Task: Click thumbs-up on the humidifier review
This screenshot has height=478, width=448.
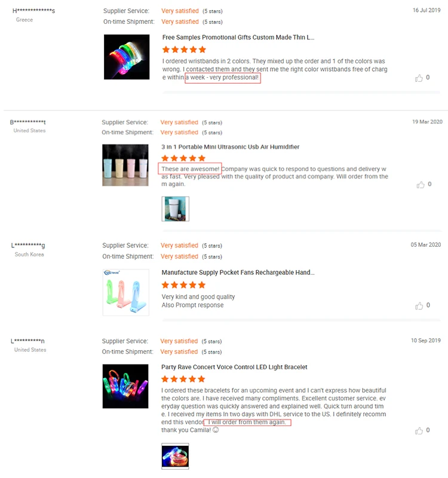Action: (x=421, y=185)
